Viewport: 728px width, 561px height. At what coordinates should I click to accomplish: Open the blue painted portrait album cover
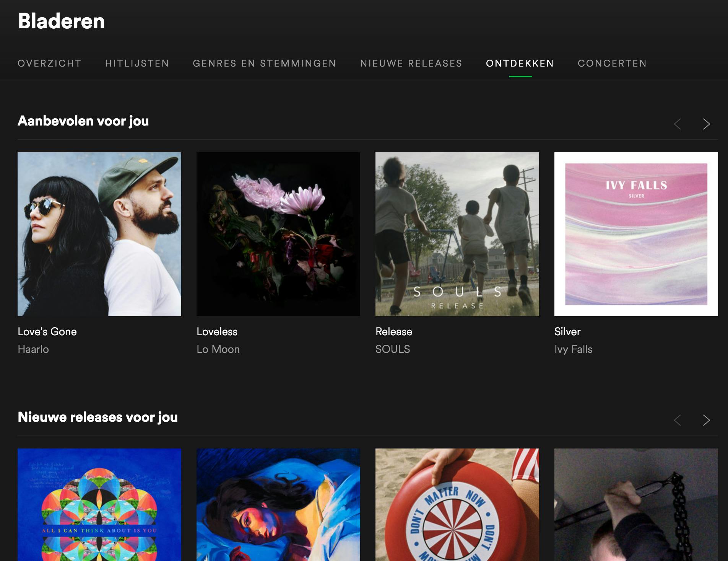point(278,505)
